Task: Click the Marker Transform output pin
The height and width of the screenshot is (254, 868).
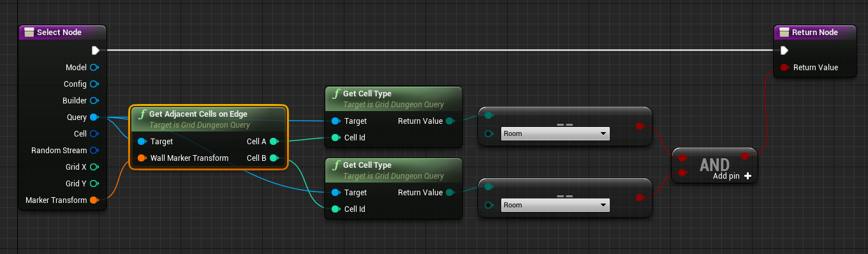Action: click(94, 200)
